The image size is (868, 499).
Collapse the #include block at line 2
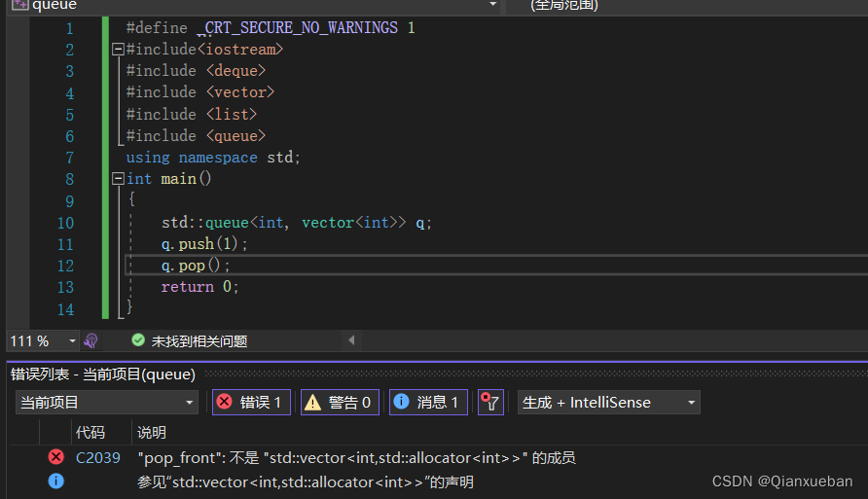[x=118, y=50]
